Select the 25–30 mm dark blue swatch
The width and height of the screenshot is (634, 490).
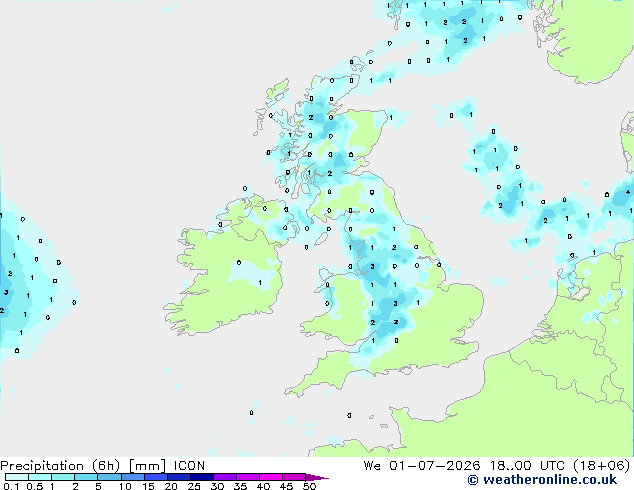[x=201, y=477]
